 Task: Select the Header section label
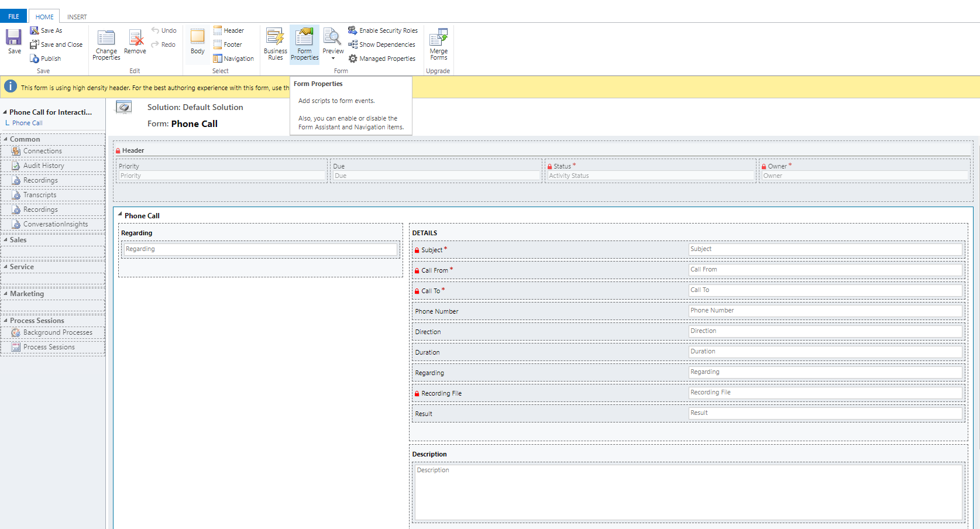tap(133, 150)
